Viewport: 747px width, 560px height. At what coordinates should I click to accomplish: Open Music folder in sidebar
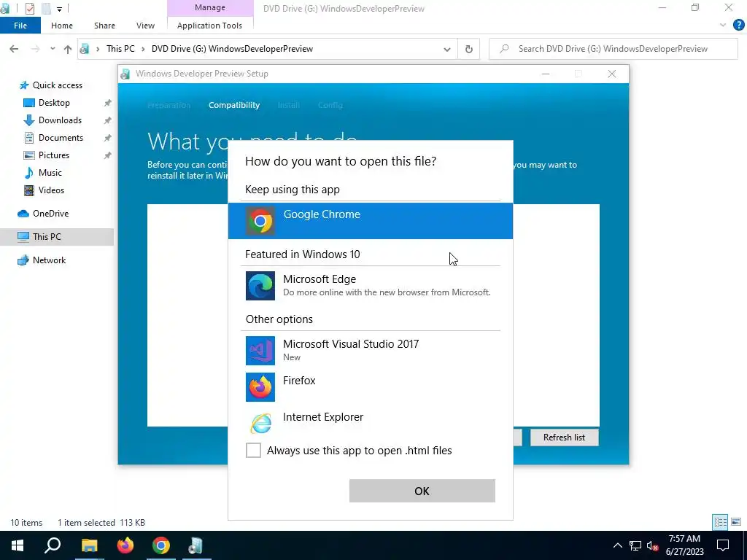coord(50,173)
